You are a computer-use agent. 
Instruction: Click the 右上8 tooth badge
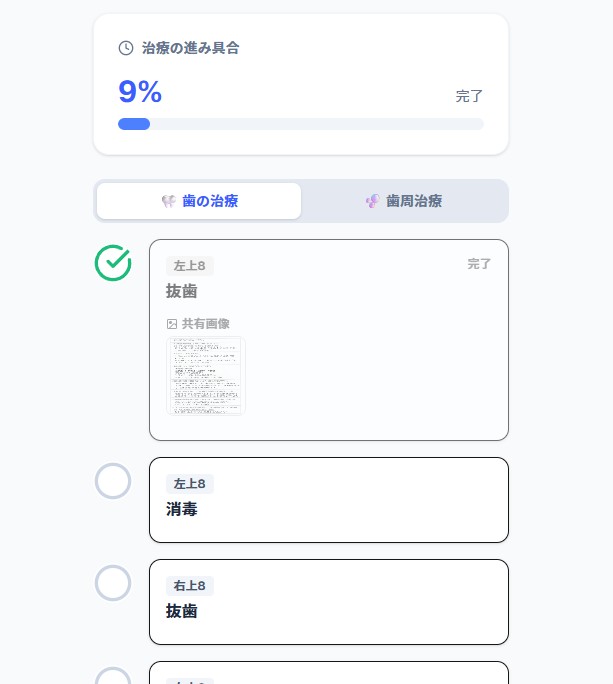[x=189, y=586]
